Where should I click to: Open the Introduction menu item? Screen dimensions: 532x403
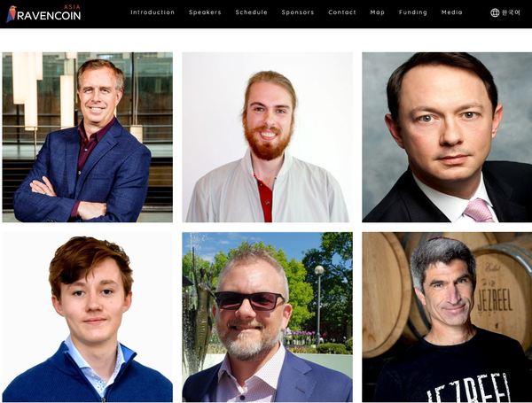tap(153, 12)
